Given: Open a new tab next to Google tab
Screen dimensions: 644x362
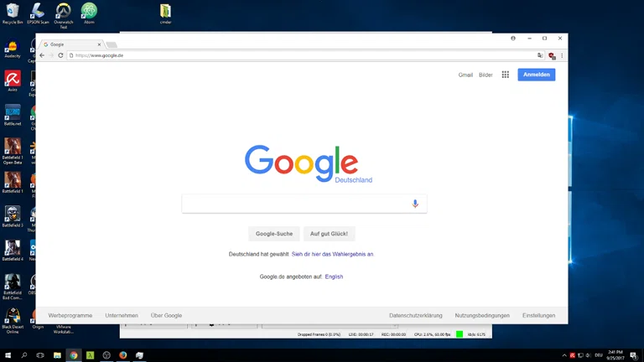Looking at the screenshot, I should click(x=112, y=44).
